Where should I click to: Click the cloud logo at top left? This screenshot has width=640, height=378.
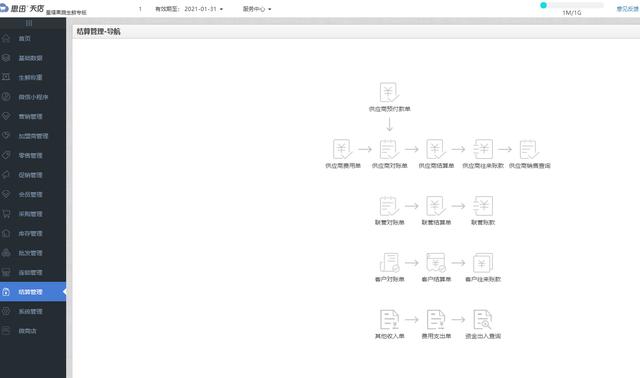point(4,8)
